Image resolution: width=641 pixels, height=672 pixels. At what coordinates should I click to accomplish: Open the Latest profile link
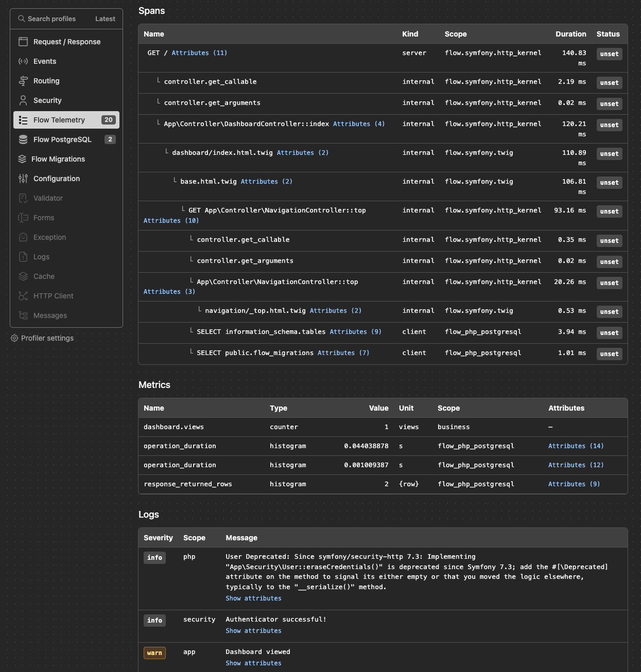[x=105, y=19]
